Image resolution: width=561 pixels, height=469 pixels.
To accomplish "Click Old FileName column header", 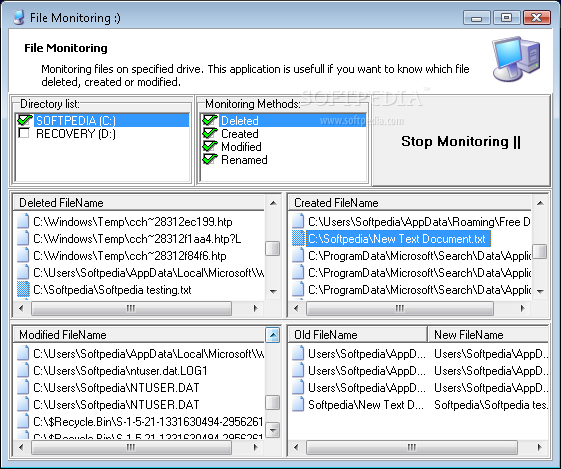I will pos(358,335).
